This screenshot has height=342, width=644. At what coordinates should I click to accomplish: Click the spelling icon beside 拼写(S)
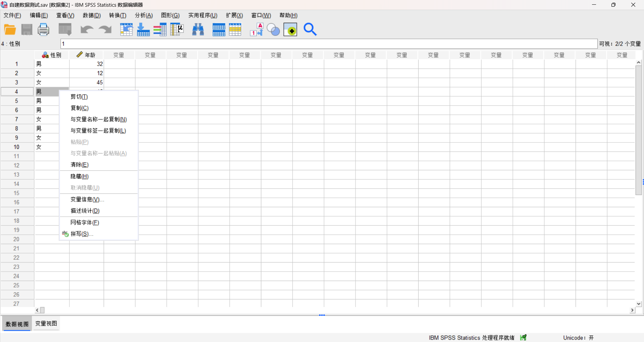[x=65, y=234]
